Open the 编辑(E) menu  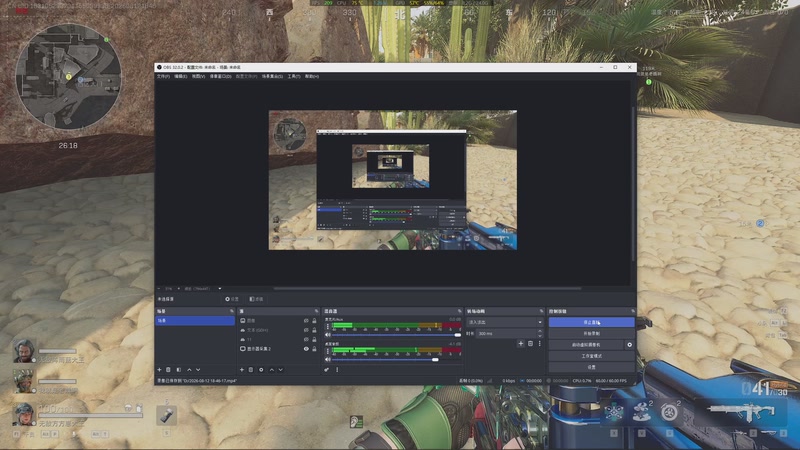181,76
